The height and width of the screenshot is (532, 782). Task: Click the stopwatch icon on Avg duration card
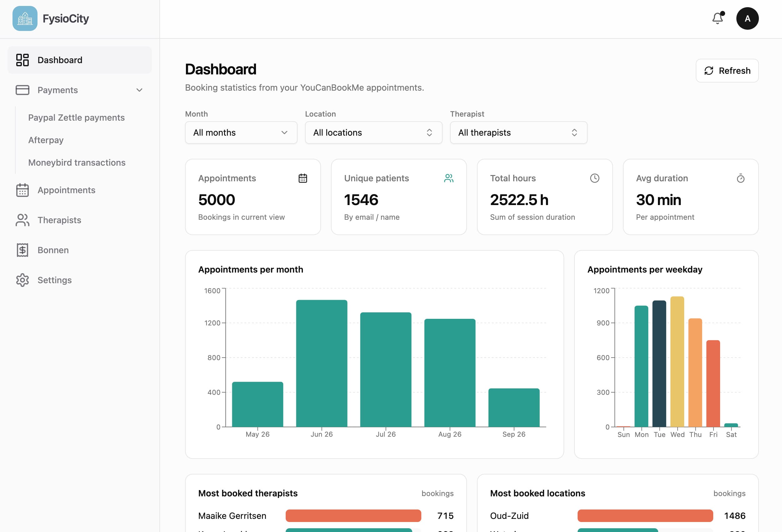[741, 178]
